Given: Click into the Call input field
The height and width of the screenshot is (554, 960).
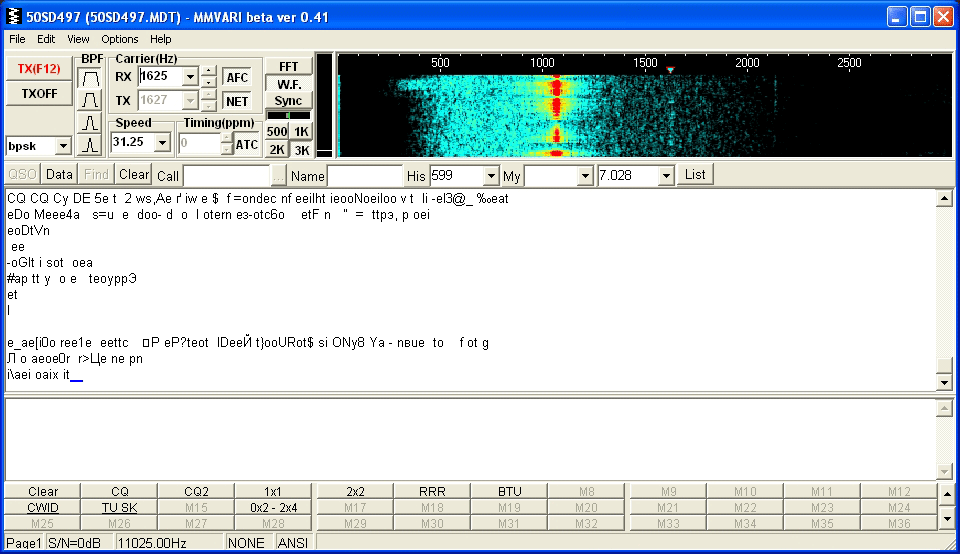Looking at the screenshot, I should coord(227,176).
